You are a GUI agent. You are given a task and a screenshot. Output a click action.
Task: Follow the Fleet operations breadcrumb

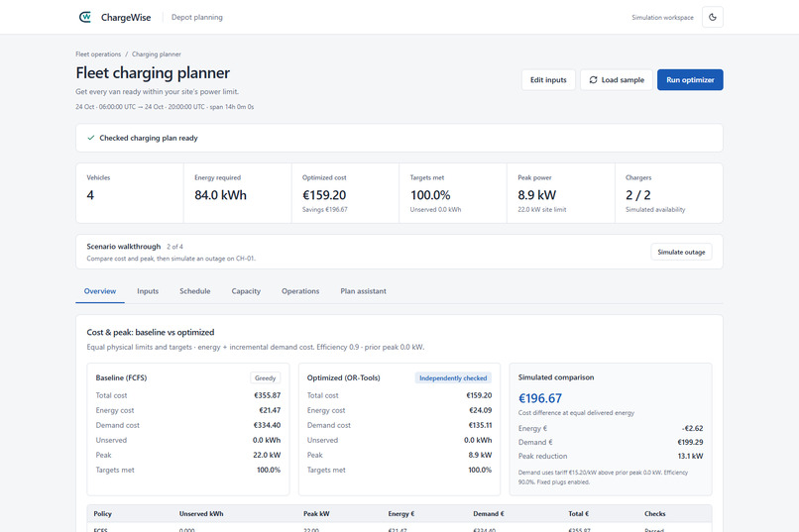point(98,53)
